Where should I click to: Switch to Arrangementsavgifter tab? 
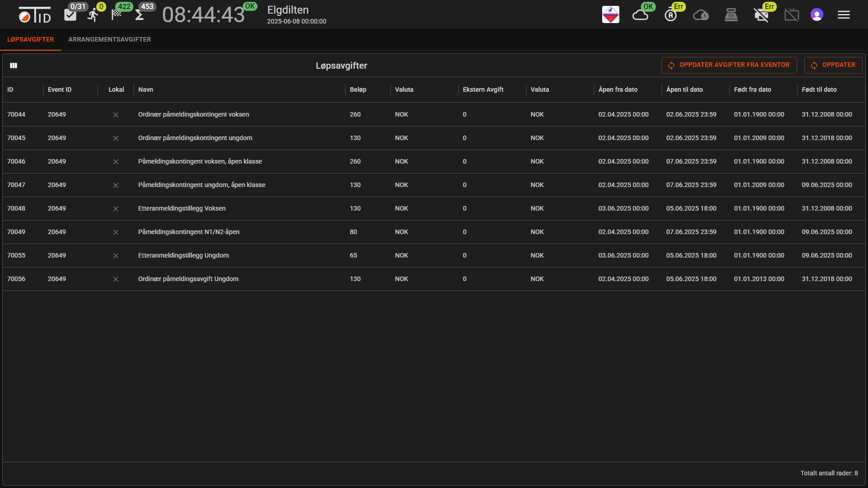(x=109, y=40)
